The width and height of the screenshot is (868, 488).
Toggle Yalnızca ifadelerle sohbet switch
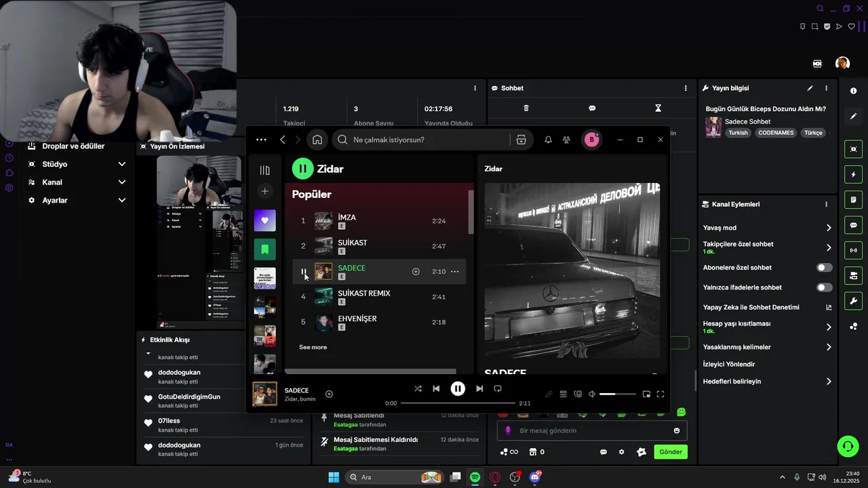tap(824, 287)
